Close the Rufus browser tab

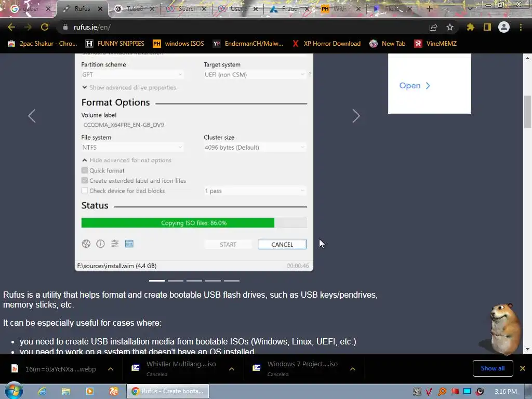click(x=100, y=9)
